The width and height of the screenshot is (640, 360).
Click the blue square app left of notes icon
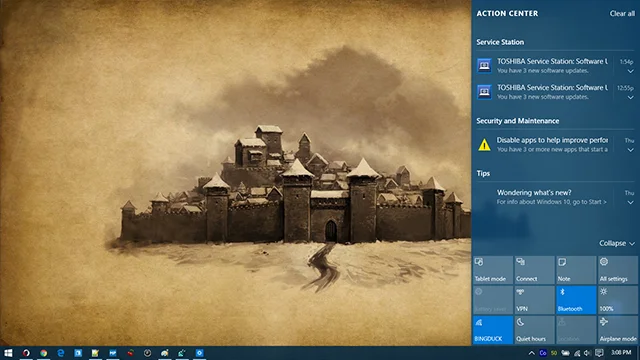(78, 353)
